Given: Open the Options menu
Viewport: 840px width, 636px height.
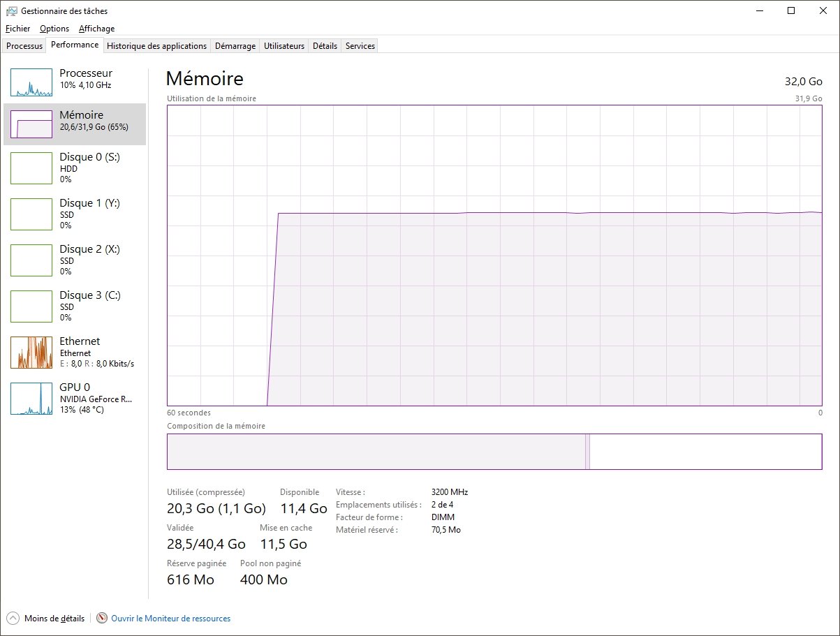Looking at the screenshot, I should pyautogui.click(x=54, y=29).
